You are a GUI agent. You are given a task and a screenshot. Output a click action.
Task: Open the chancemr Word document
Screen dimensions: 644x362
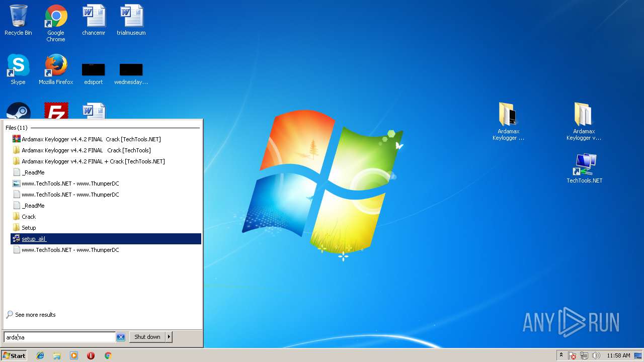coord(94,20)
